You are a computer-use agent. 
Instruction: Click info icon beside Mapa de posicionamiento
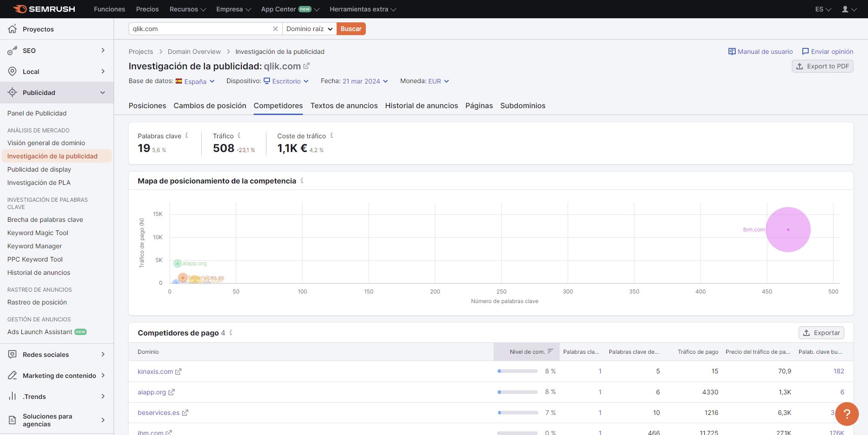click(x=302, y=181)
